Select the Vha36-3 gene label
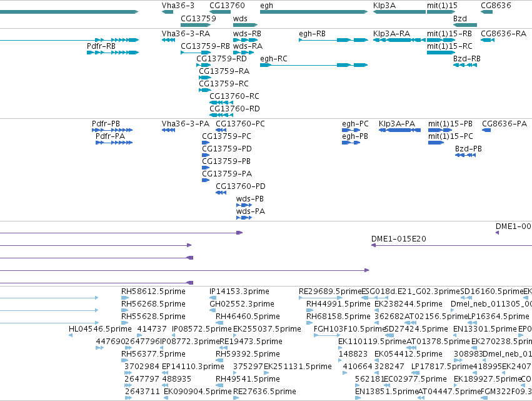The image size is (532, 401). click(178, 6)
